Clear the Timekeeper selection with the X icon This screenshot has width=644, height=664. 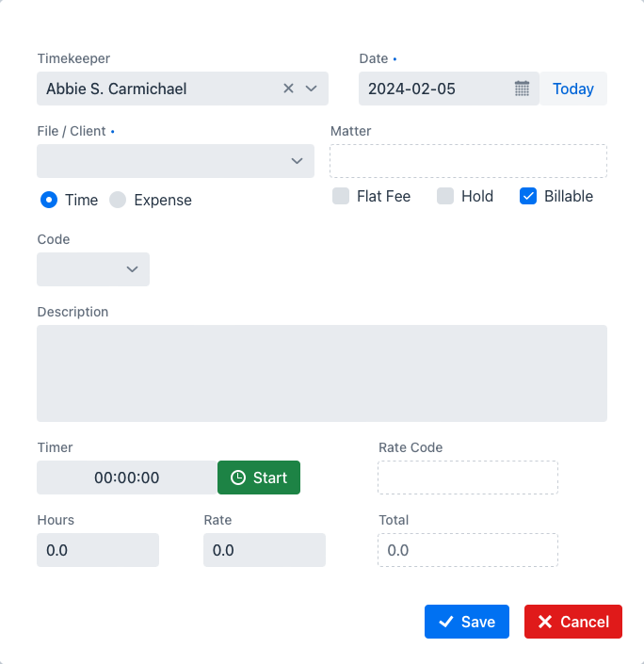point(288,89)
